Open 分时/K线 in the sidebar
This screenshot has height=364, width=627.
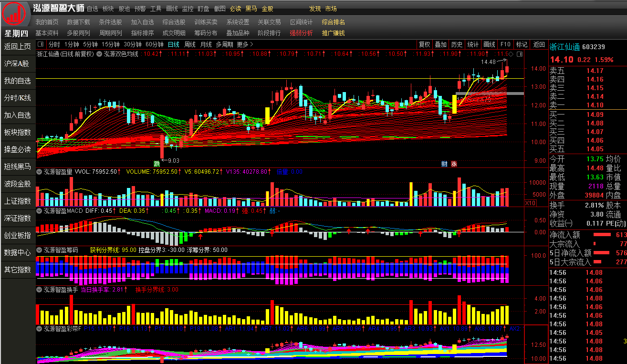(18, 98)
